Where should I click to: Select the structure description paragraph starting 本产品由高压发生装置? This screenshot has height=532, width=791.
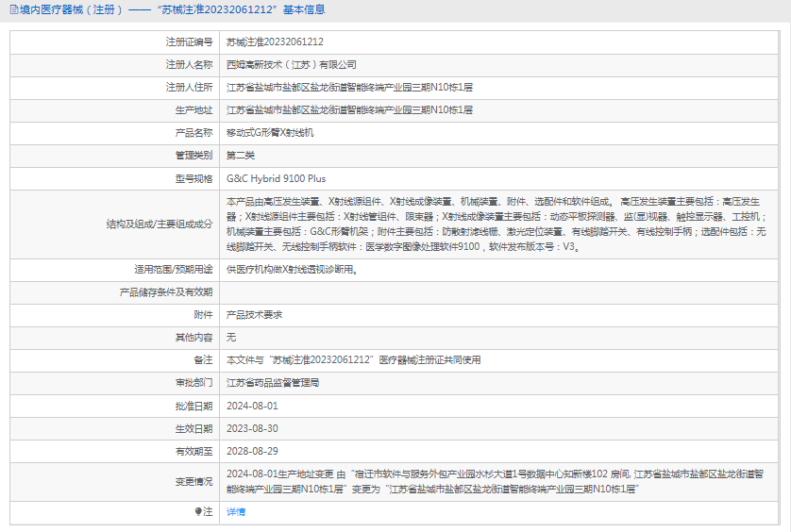496,224
